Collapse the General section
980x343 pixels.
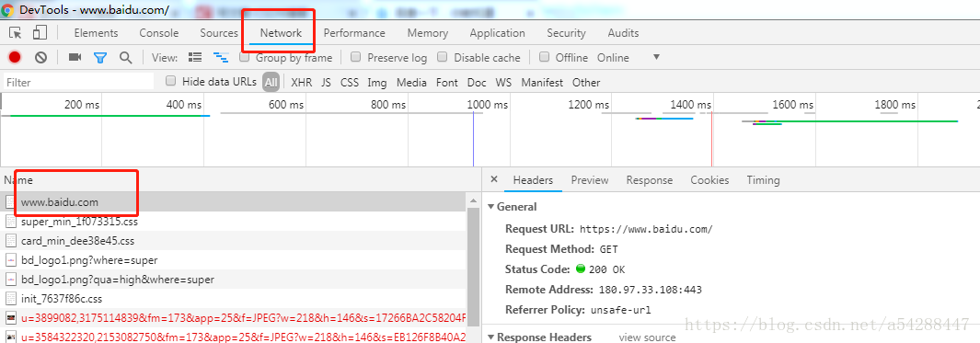[490, 207]
